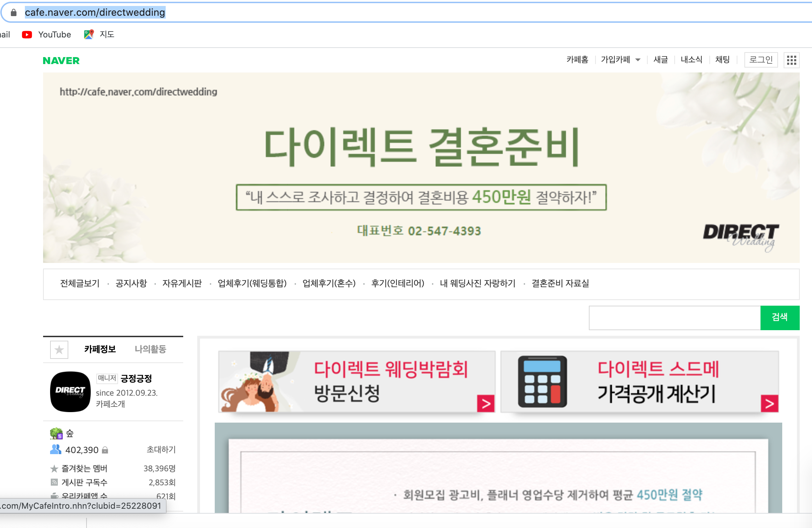Switch to the 나의활동 tab
The image size is (812, 528).
point(150,349)
